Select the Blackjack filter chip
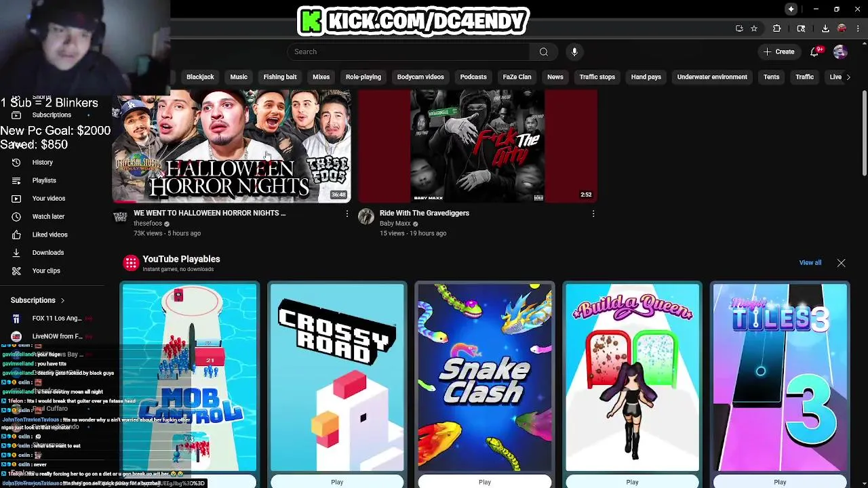 pos(200,77)
